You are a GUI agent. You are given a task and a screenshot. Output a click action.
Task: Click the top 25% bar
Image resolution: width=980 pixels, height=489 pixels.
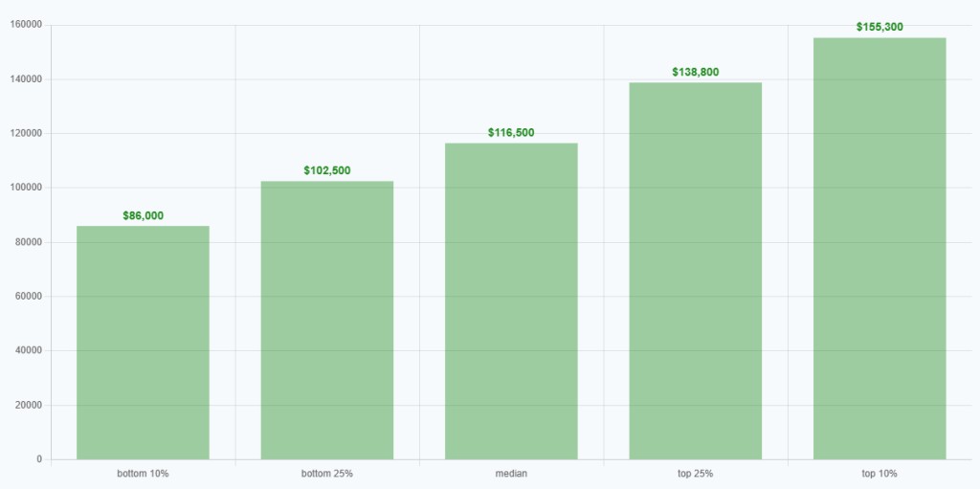coord(695,271)
